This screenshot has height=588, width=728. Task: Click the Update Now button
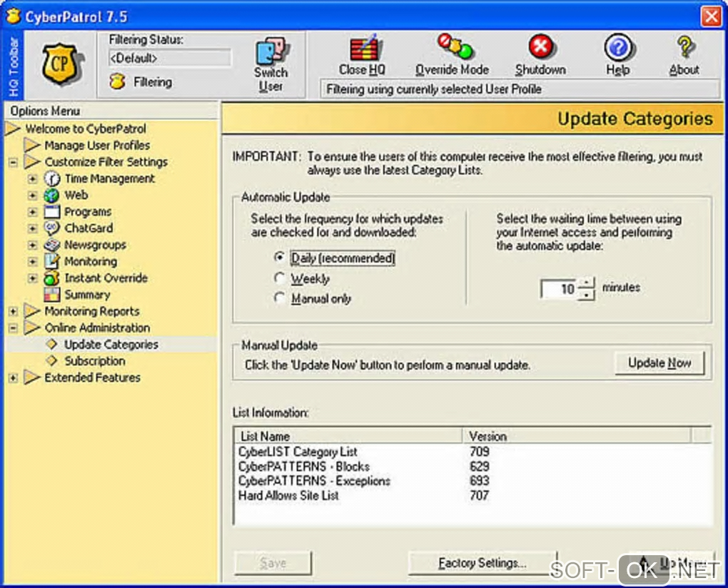point(659,363)
